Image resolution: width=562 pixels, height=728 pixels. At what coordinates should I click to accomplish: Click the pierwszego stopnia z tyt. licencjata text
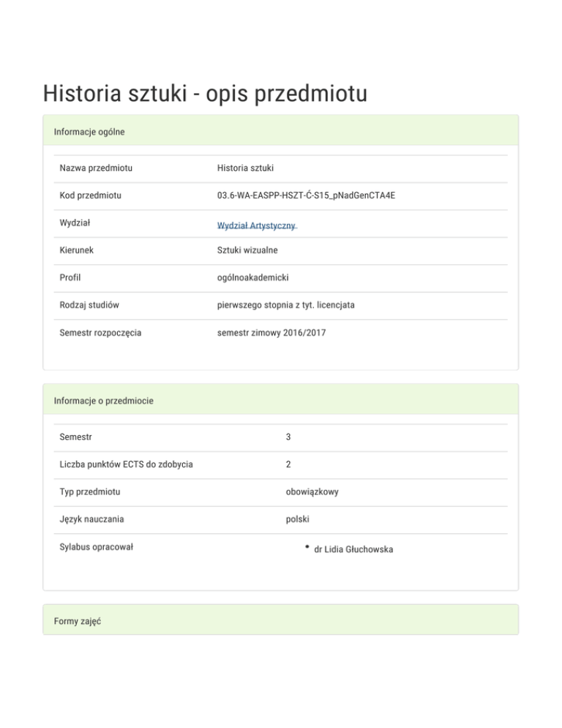pos(286,305)
